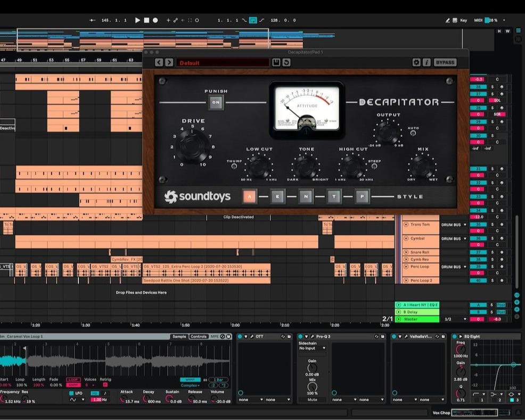Viewport: 525px width, 420px height.
Task: Toggle W width optimize button
Action: pyautogui.click(x=507, y=31)
